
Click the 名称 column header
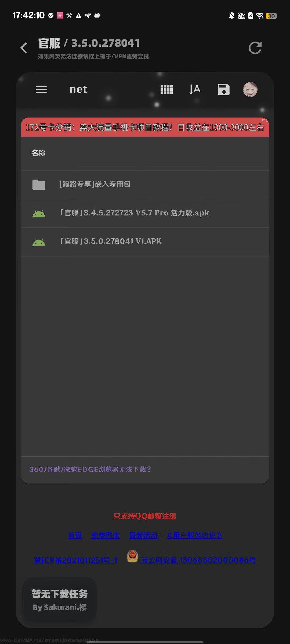pos(38,153)
